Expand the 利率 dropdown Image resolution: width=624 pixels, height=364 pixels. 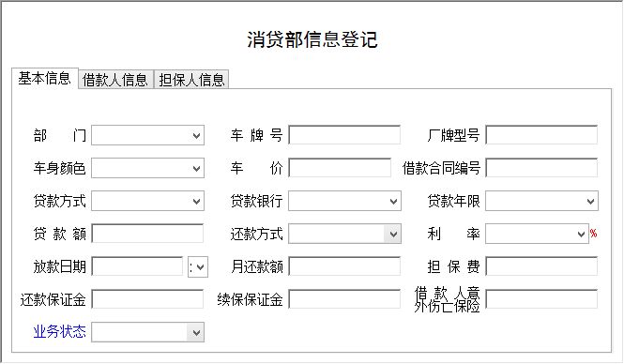coord(537,234)
